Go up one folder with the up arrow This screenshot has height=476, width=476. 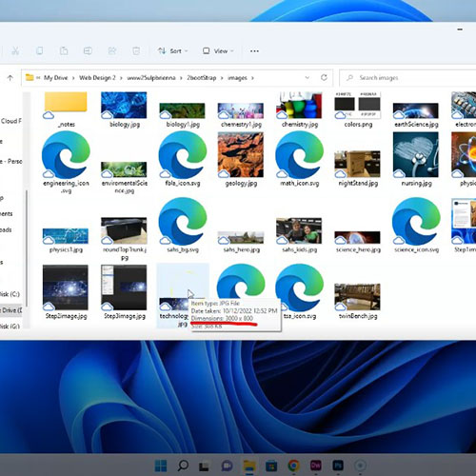click(10, 78)
